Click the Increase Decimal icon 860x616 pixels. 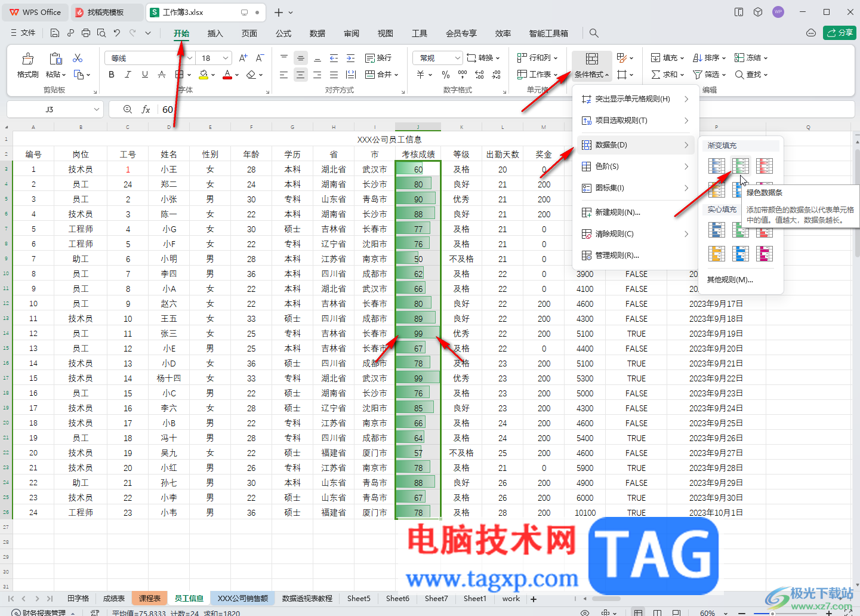click(479, 75)
